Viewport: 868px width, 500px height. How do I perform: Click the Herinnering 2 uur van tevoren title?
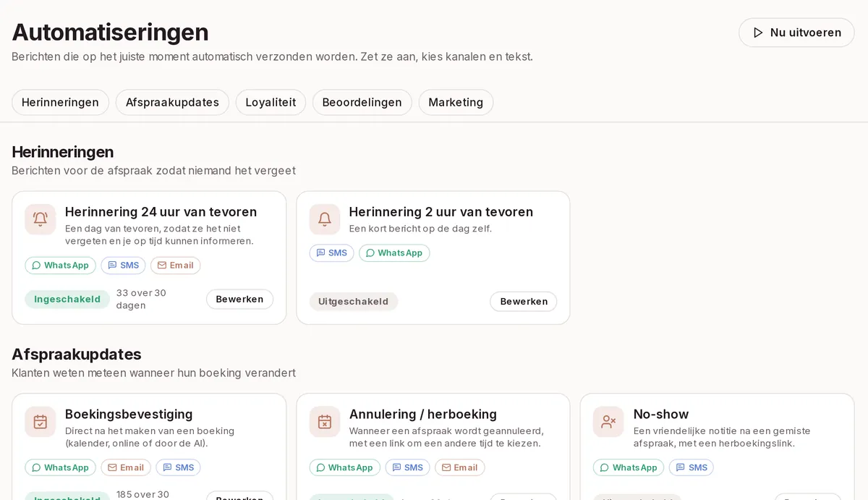point(441,212)
